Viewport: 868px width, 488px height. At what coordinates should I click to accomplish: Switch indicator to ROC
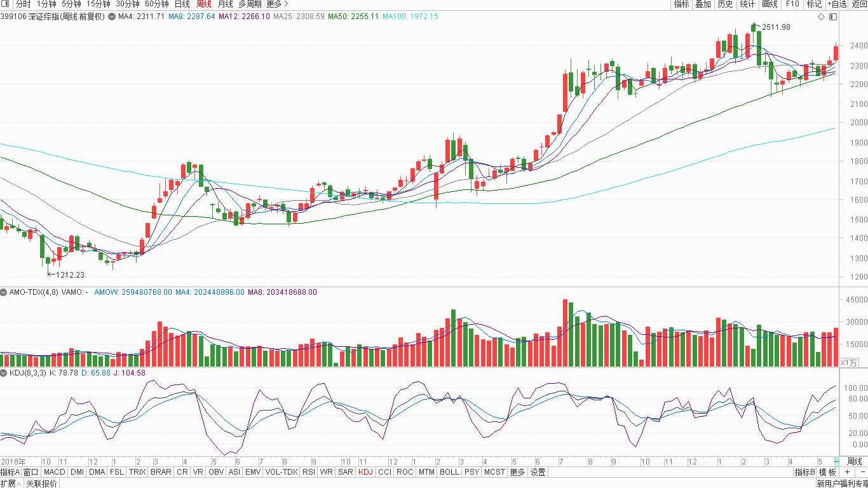(405, 472)
